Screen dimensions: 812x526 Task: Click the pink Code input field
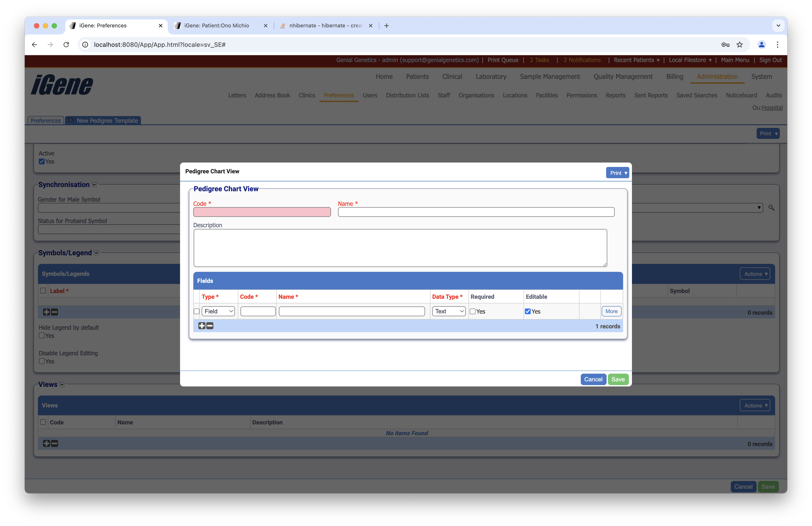(262, 212)
